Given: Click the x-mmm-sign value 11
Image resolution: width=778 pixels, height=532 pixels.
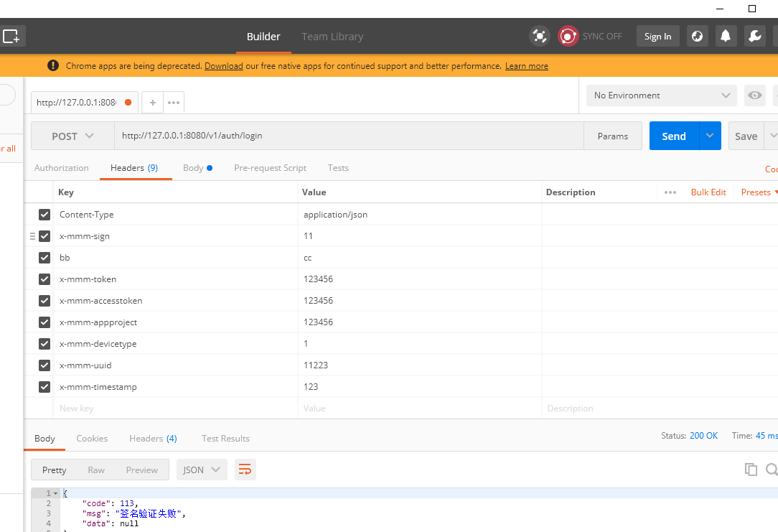Looking at the screenshot, I should coord(308,235).
